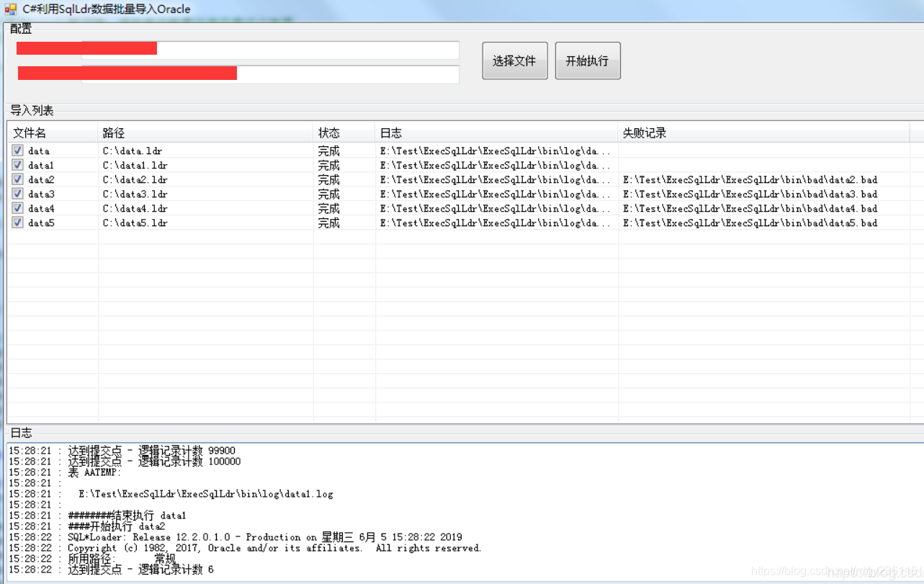Toggle the data3 row checkbox

pyautogui.click(x=17, y=194)
